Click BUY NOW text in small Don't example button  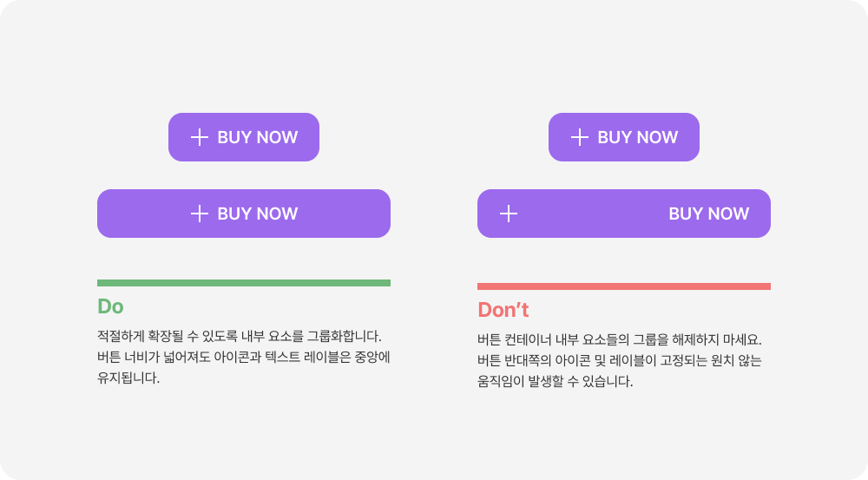pos(638,137)
